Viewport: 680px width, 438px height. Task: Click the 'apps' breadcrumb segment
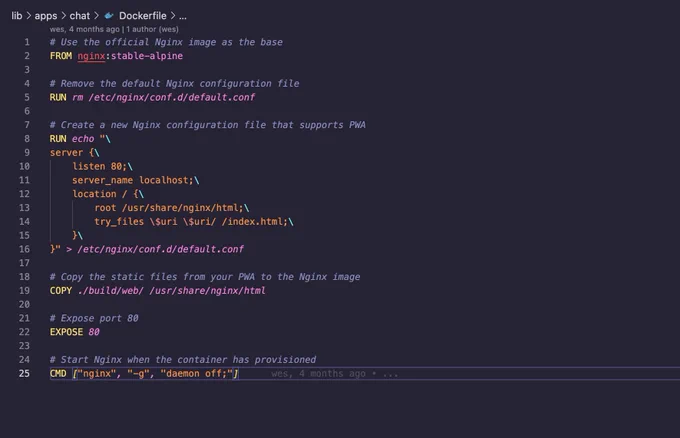pyautogui.click(x=46, y=16)
